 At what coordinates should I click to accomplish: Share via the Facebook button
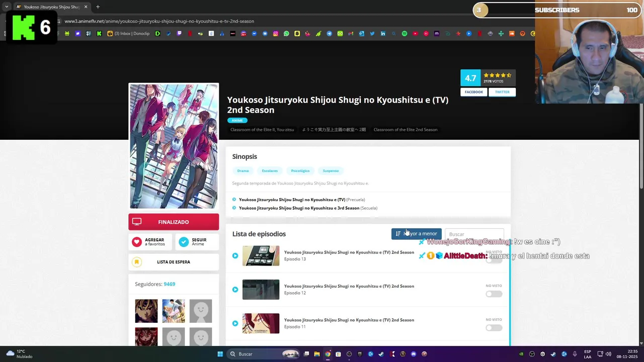click(x=474, y=92)
